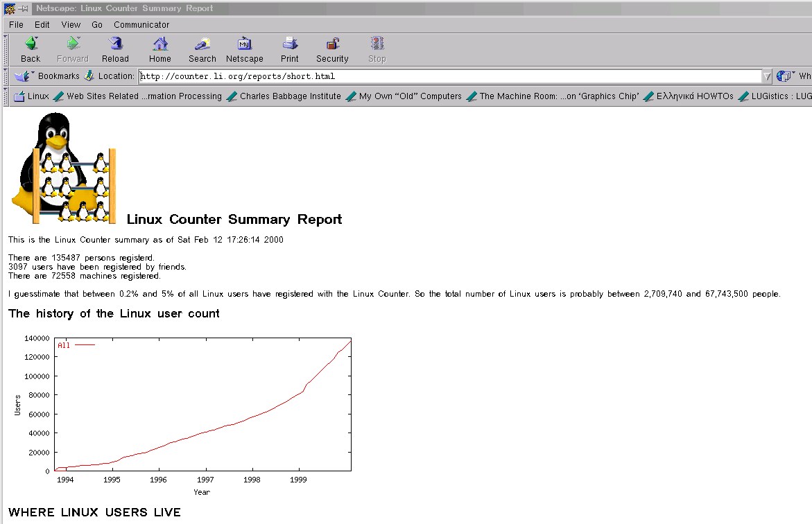Go to Home via toolbar icon
The image size is (812, 524).
pos(160,45)
